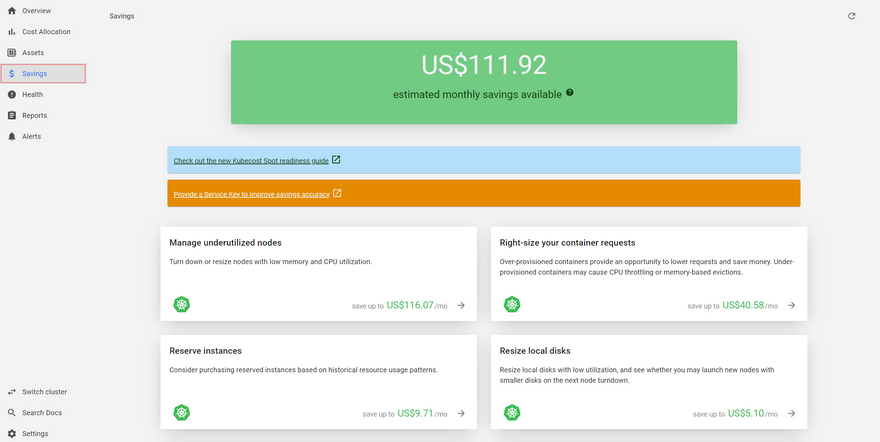The width and height of the screenshot is (880, 442).
Task: Open arrow for Right-size your container requests
Action: tap(791, 305)
